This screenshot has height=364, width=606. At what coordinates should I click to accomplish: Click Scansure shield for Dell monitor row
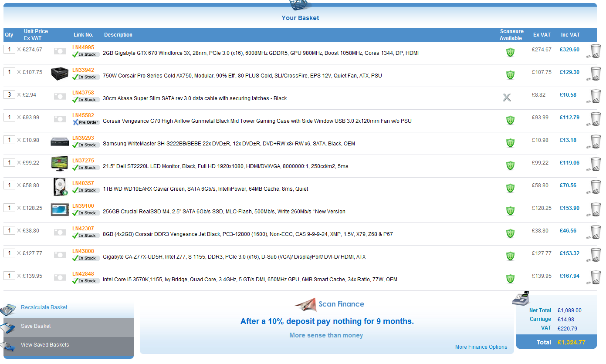510,165
